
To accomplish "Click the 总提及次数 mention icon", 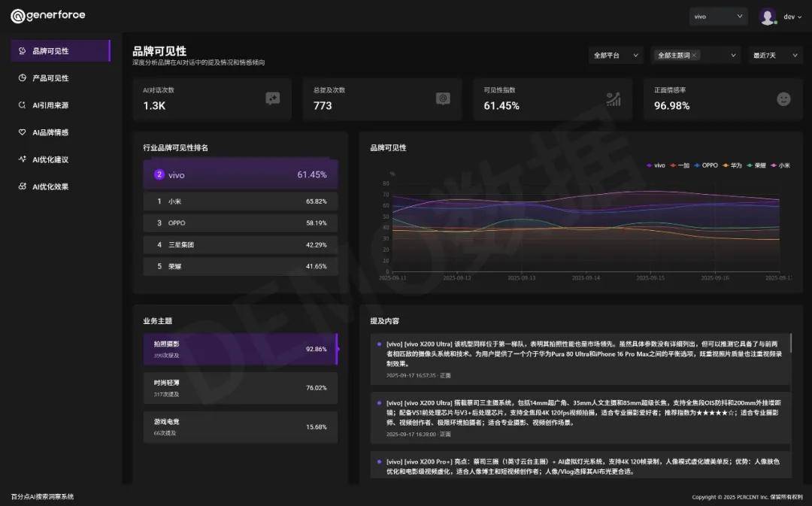I will pos(443,98).
